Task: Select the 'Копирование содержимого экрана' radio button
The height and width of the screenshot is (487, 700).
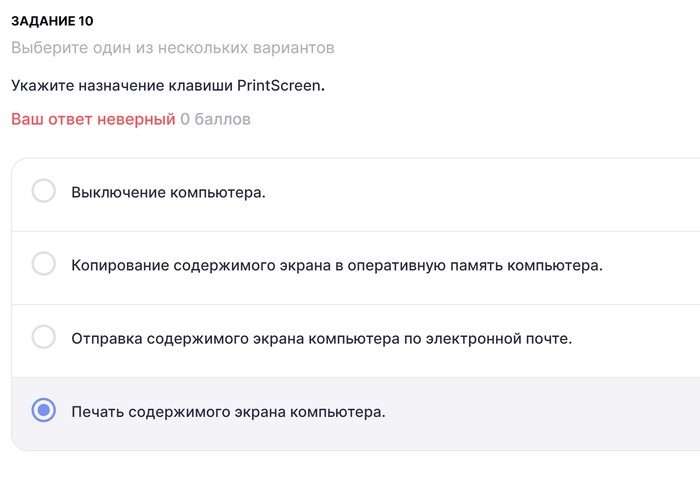Action: (x=44, y=264)
